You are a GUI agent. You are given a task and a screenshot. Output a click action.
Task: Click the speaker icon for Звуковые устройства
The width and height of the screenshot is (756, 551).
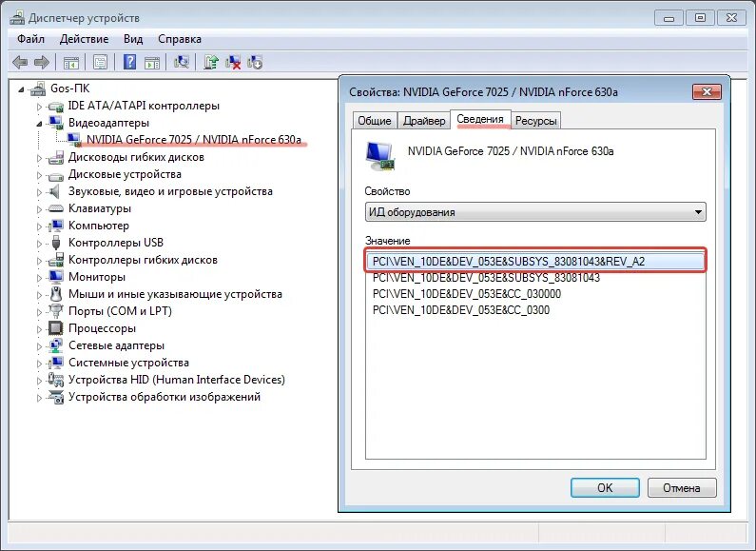click(55, 191)
